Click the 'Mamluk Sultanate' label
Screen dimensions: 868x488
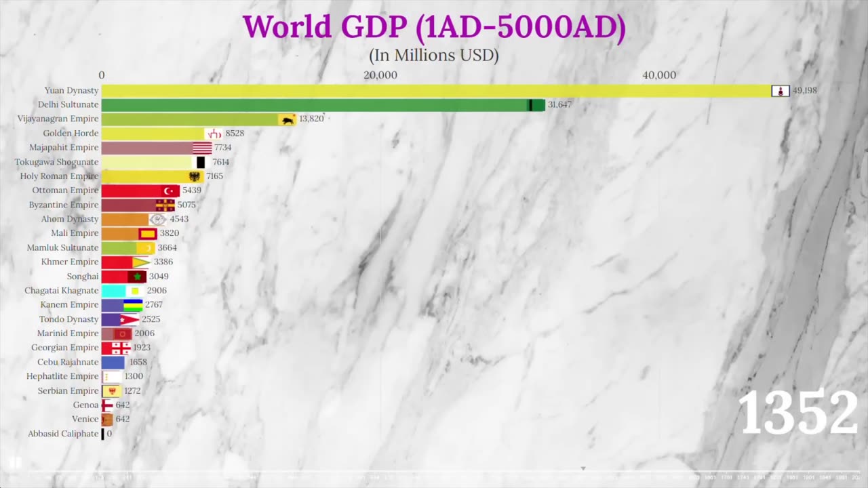(x=62, y=248)
